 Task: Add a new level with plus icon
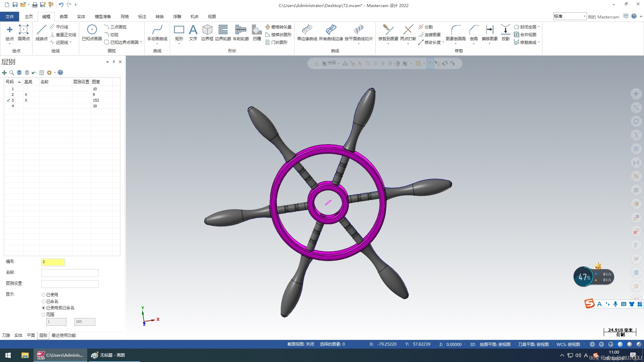pyautogui.click(x=4, y=73)
